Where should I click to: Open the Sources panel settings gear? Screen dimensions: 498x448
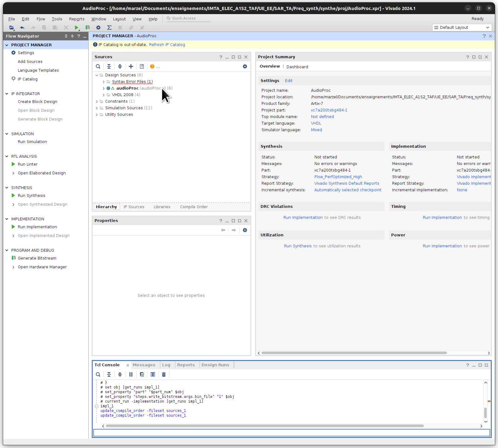(x=245, y=66)
